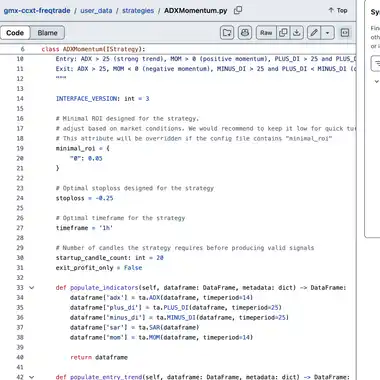Viewport: 380px width, 380px height.
Task: Click populate_entry_trend function name
Action: pyautogui.click(x=106, y=377)
